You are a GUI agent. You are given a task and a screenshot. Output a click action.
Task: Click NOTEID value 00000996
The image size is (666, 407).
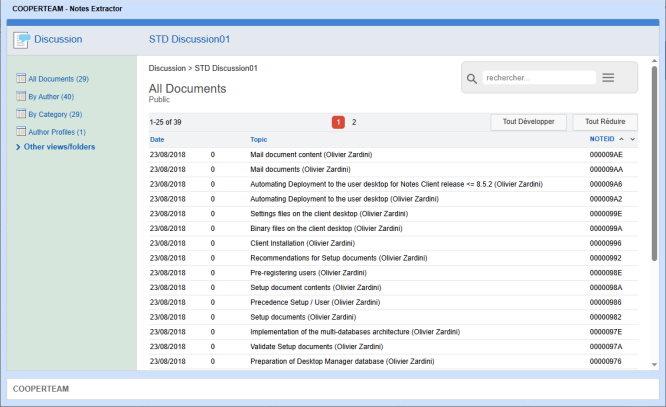[605, 243]
